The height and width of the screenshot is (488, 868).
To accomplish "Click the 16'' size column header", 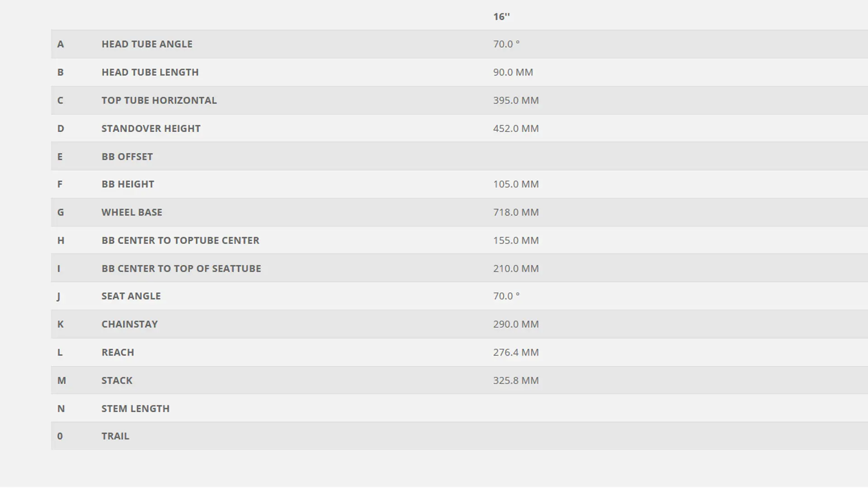I will [501, 17].
